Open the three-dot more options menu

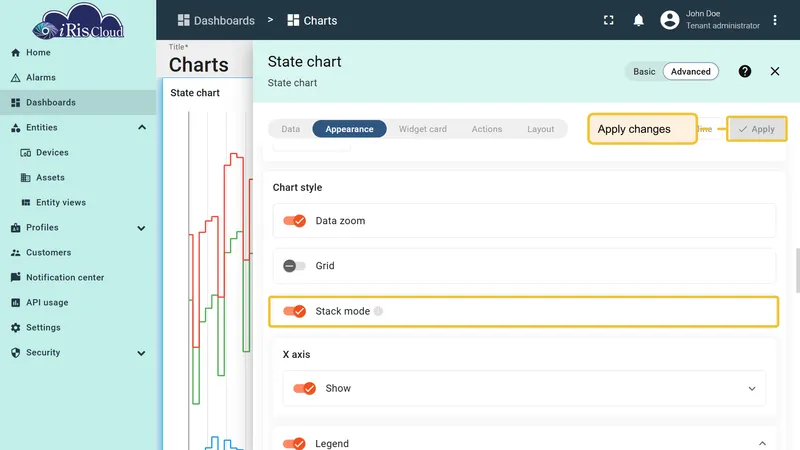point(774,20)
